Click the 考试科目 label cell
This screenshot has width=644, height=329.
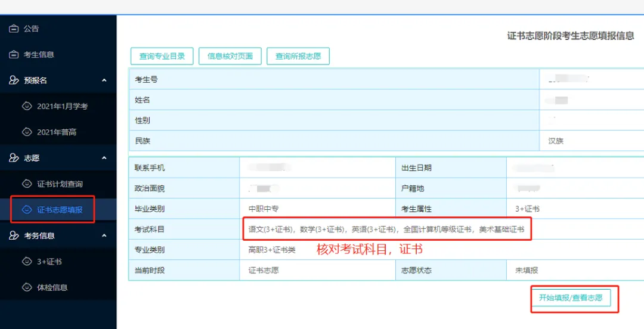[x=184, y=229]
